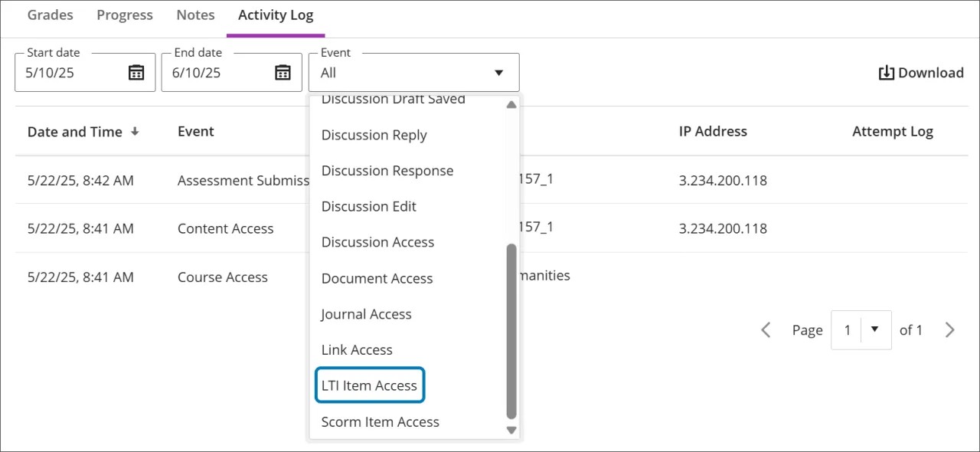This screenshot has height=452, width=980.
Task: Open the Progress tab
Action: (125, 15)
